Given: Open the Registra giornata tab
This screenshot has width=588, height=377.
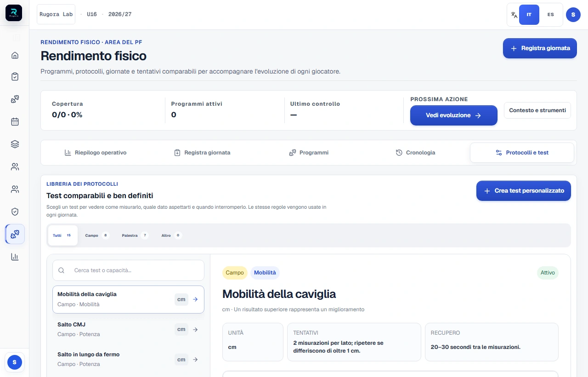Looking at the screenshot, I should (202, 153).
